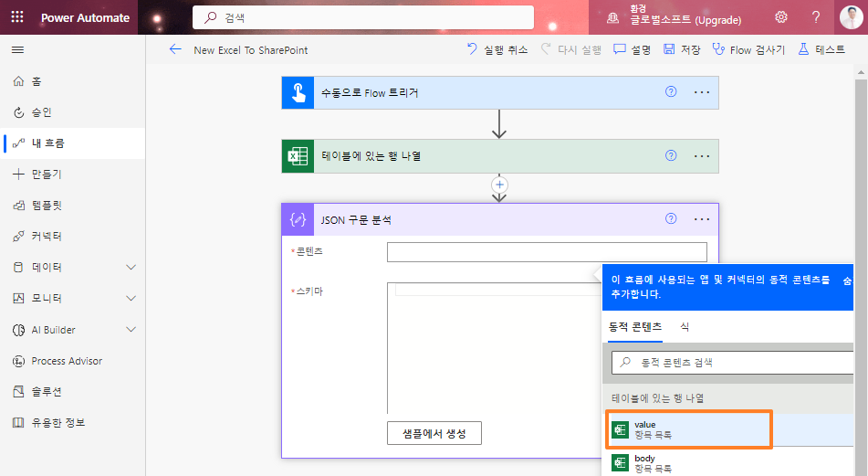
Task: Switch to Expression (식) tab
Action: (685, 327)
